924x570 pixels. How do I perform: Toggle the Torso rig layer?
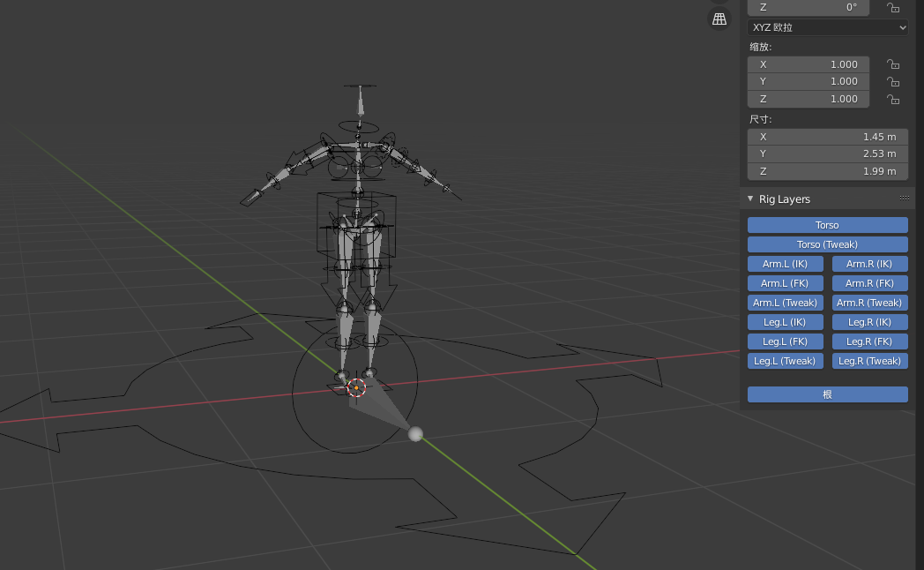[x=827, y=225]
